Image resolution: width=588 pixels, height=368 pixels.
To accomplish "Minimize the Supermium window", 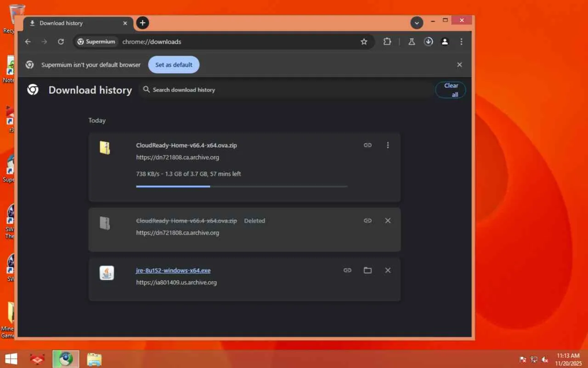I will tap(432, 21).
